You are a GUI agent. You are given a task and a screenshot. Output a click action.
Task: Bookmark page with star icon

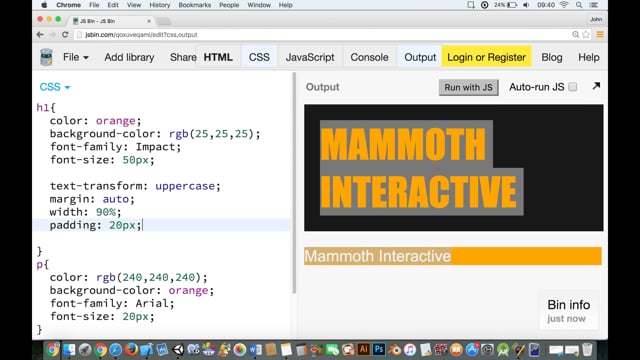(x=586, y=35)
